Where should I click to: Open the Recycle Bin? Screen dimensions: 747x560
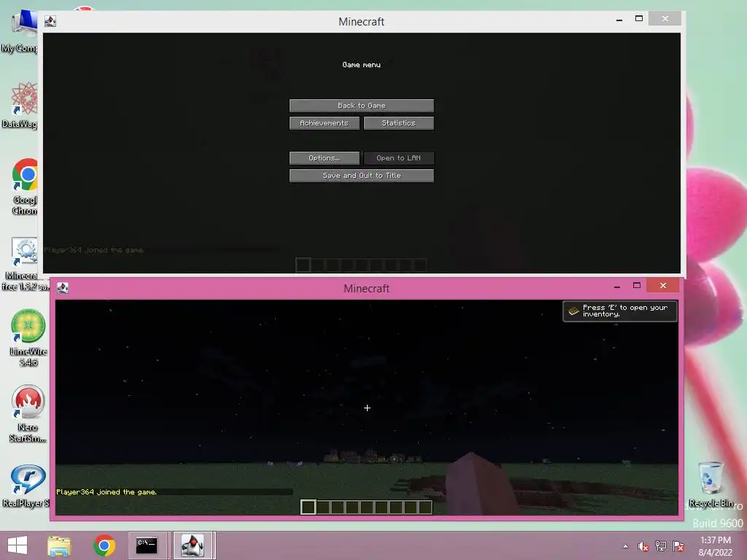711,484
